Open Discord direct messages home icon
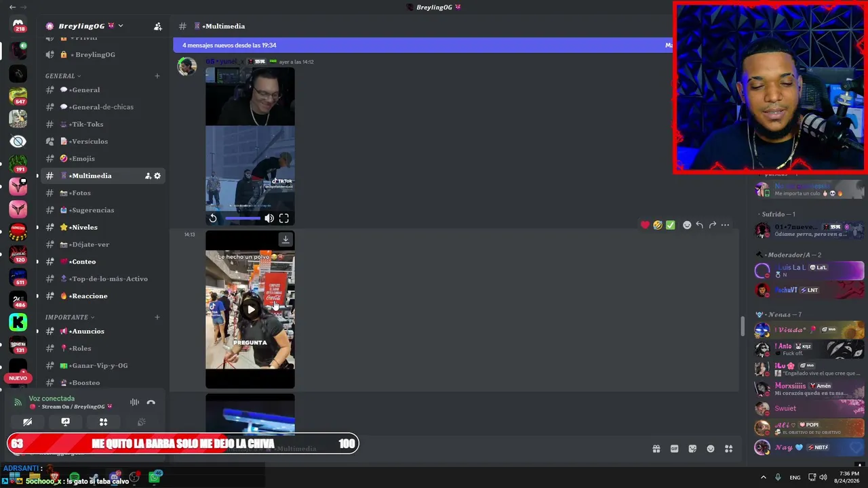868x488 pixels. (x=18, y=25)
